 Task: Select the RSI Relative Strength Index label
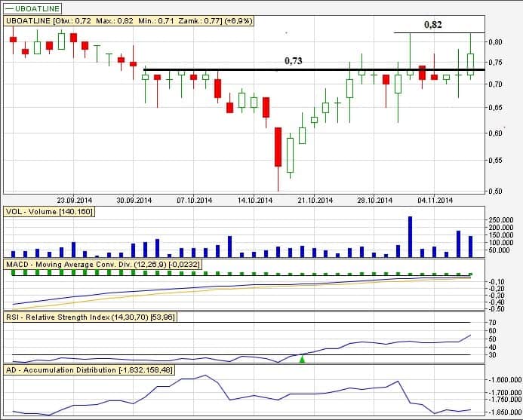[x=90, y=317]
